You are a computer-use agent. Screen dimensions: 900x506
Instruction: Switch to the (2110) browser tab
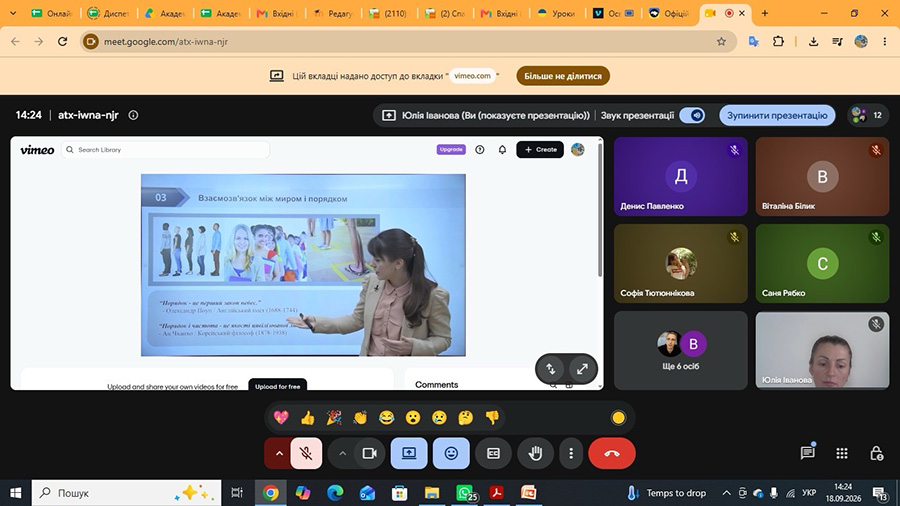[389, 13]
